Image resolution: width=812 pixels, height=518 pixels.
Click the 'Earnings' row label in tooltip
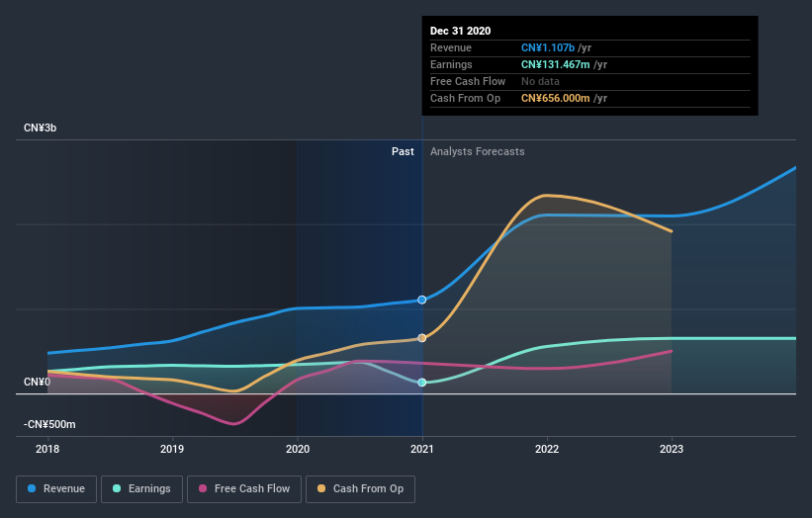point(451,64)
